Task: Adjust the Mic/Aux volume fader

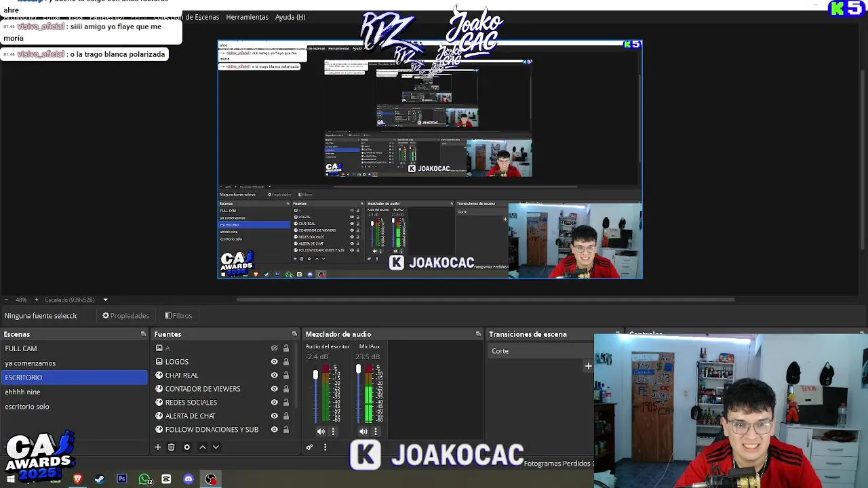Action: coord(358,369)
